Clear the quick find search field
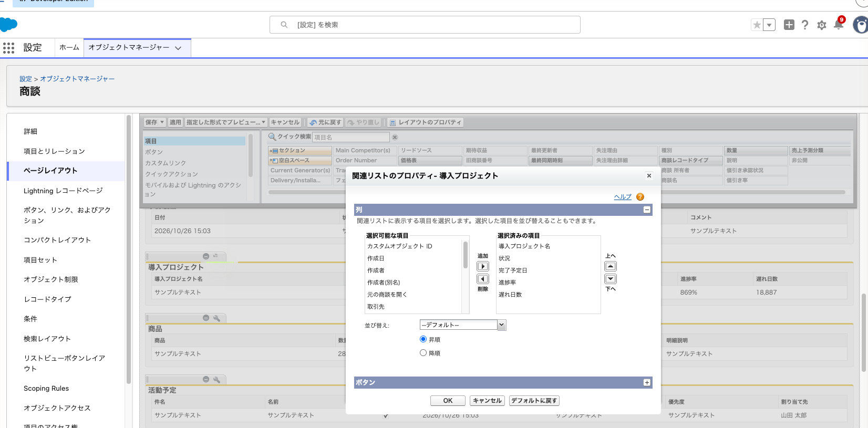 [395, 137]
